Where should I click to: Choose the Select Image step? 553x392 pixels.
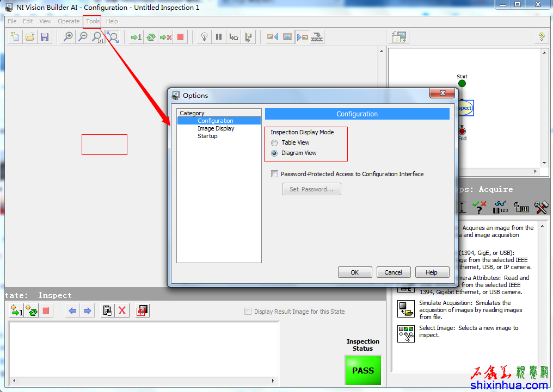coord(406,333)
